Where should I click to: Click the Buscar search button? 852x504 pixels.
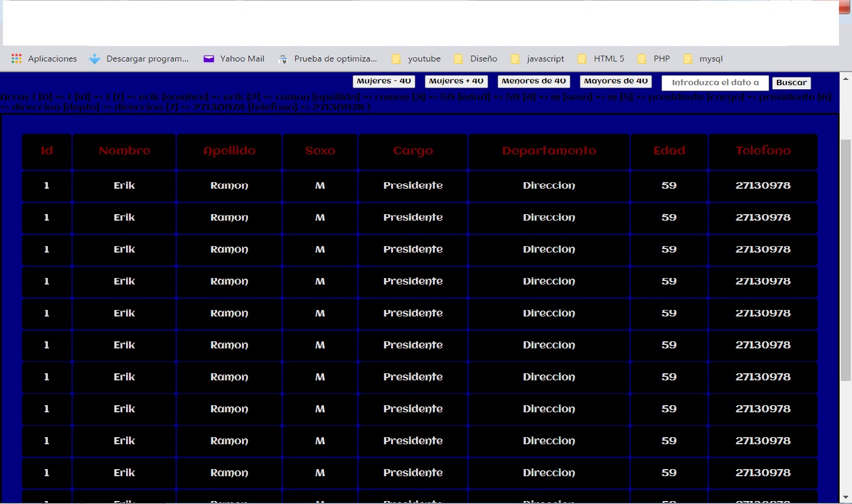coord(792,83)
